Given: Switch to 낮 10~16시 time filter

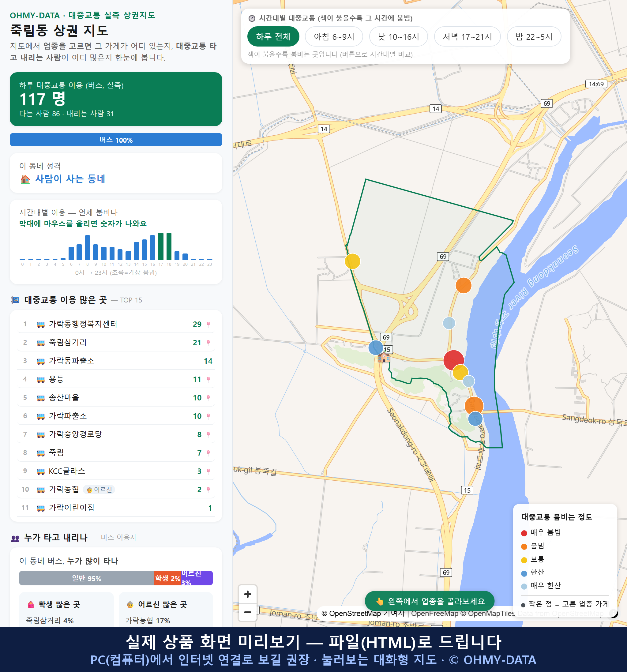Looking at the screenshot, I should click(x=399, y=36).
